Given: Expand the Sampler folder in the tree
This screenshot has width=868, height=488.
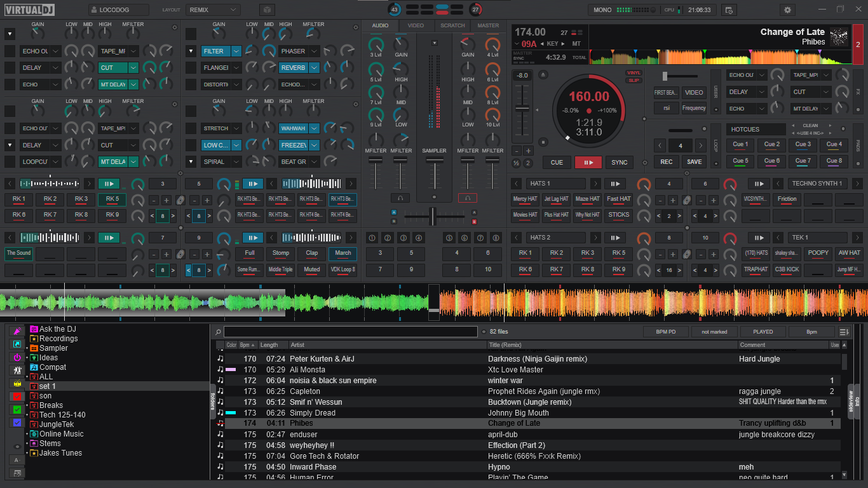Looking at the screenshot, I should 27,348.
